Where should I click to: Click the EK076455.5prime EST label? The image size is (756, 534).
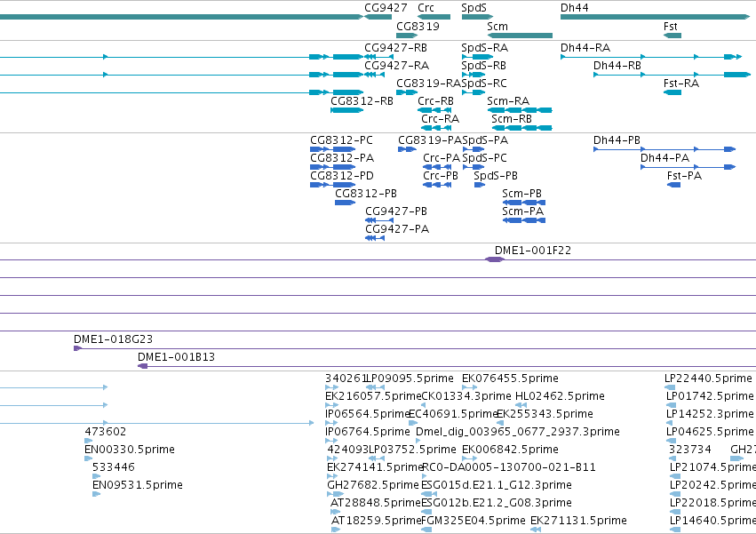point(510,379)
